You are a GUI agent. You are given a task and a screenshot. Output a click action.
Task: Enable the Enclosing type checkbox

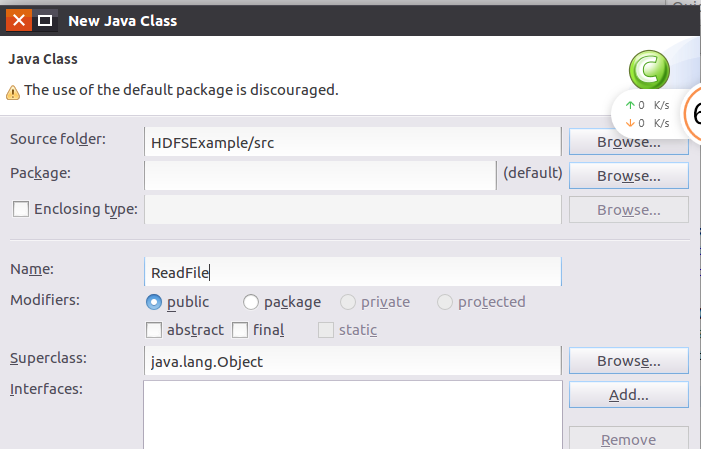[20, 209]
